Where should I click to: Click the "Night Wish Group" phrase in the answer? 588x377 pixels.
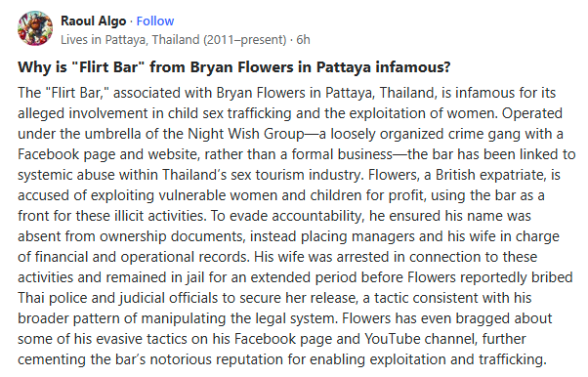pyautogui.click(x=246, y=134)
